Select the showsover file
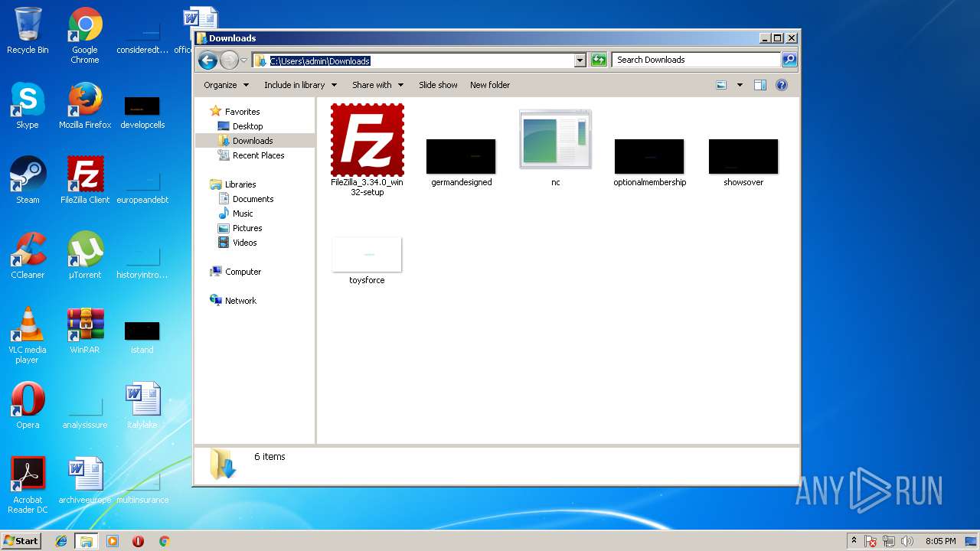This screenshot has width=980, height=551. (743, 162)
